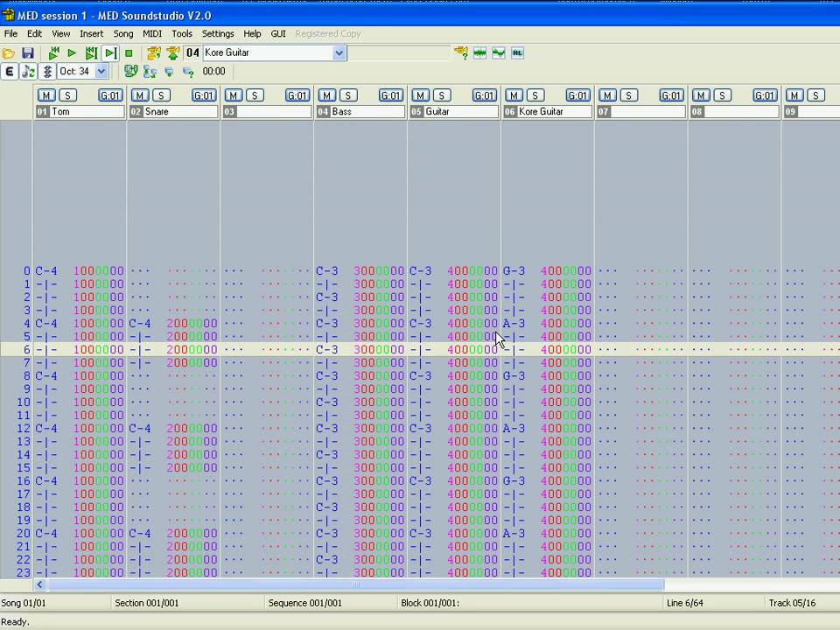The width and height of the screenshot is (840, 630).
Task: Toggle the Edit mode E button
Action: click(x=9, y=71)
